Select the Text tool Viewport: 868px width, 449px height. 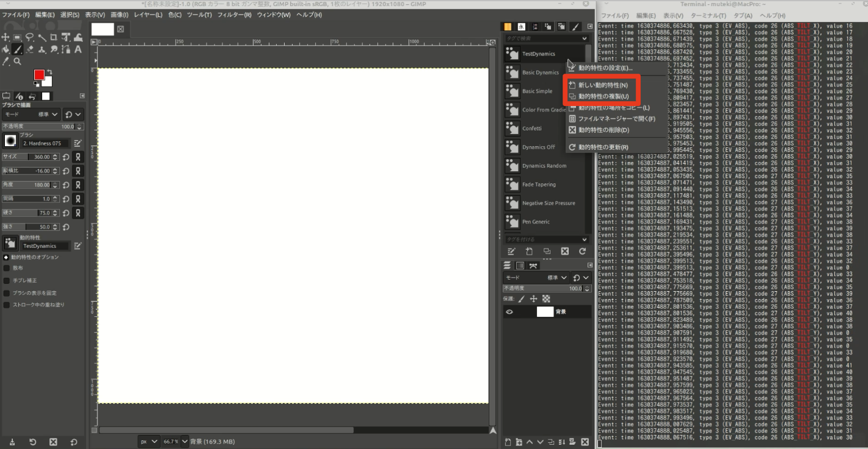[x=78, y=49]
